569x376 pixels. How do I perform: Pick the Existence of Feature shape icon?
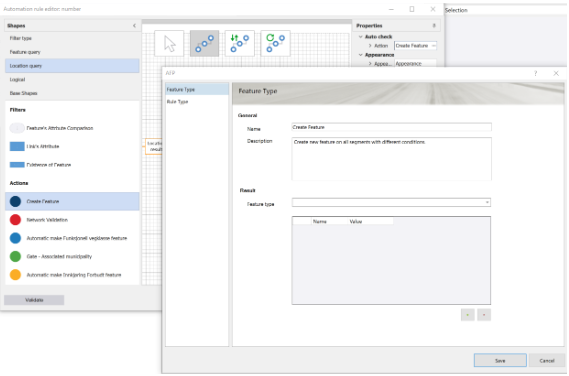point(17,165)
